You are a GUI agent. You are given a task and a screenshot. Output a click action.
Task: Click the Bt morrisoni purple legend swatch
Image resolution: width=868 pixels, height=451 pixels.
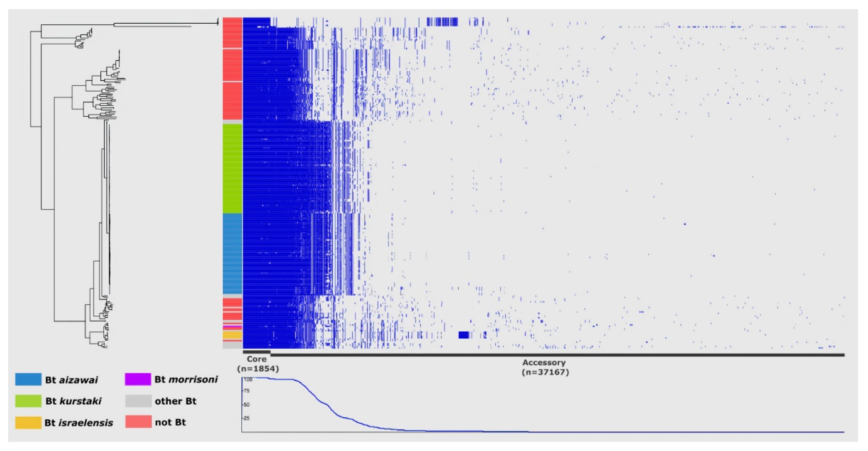tap(138, 379)
